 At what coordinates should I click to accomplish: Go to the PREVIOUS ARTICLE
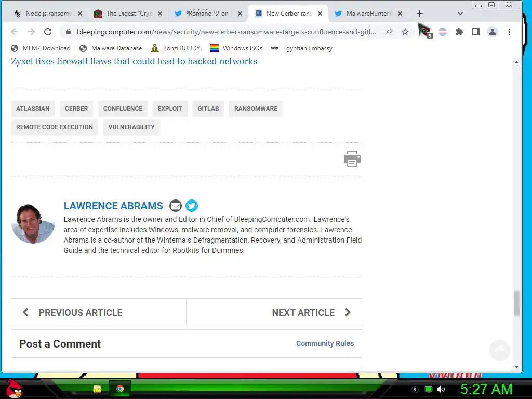(x=99, y=312)
